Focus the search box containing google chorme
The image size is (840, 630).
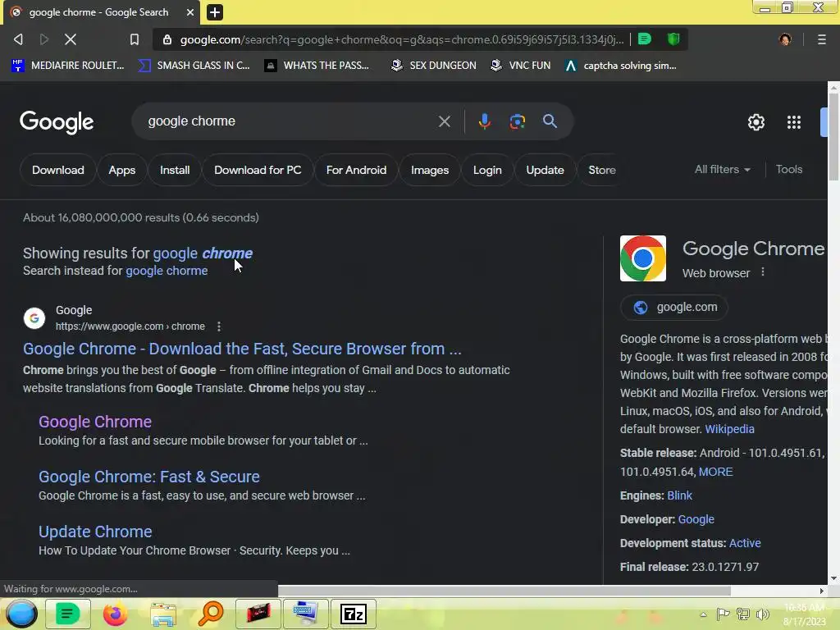coord(290,121)
